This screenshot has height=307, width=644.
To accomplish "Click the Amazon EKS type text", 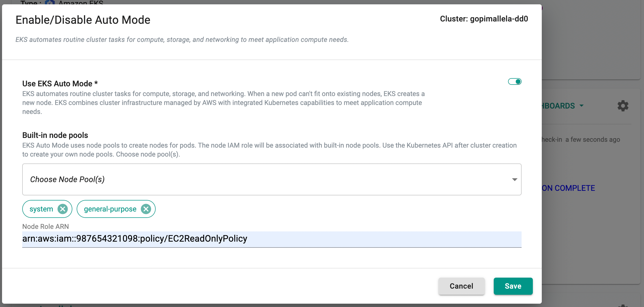I will point(81,3).
